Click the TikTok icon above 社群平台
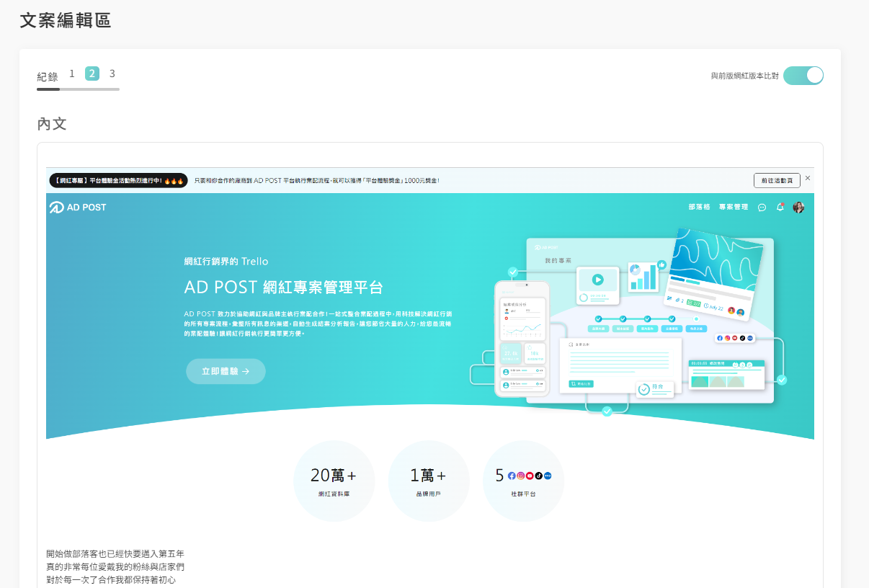This screenshot has width=869, height=588. point(538,476)
